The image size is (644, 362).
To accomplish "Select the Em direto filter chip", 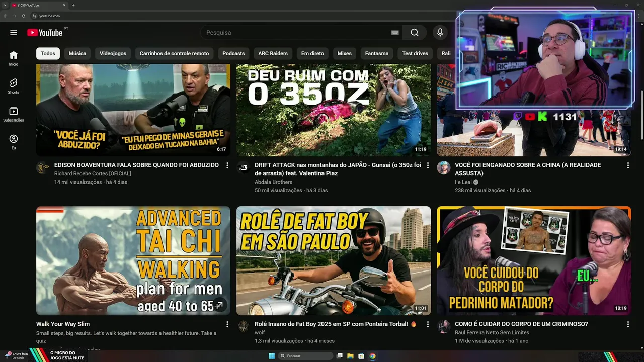I will [x=312, y=53].
